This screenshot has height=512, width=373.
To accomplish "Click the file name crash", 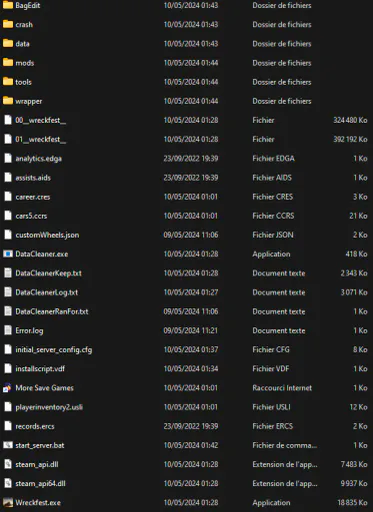I will (24, 25).
